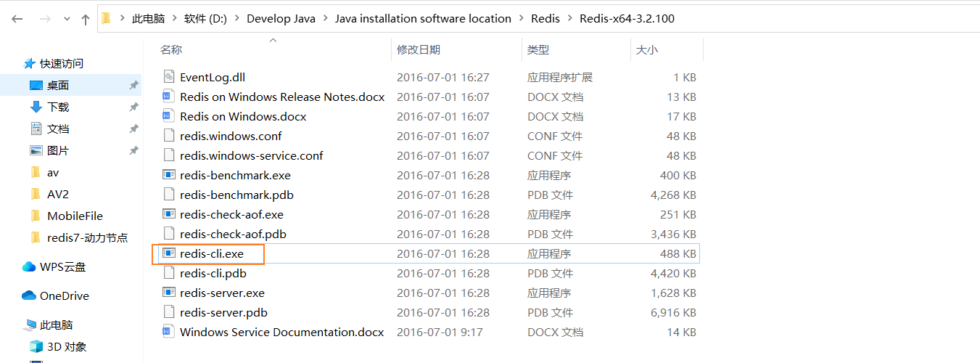Sort files by 名称 column header
980x363 pixels.
coord(171,49)
